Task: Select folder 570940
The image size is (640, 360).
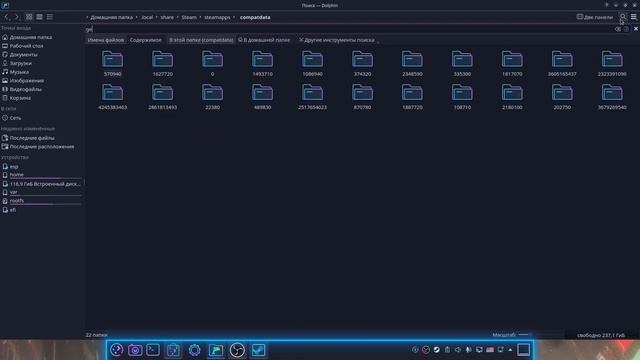Action: pos(113,63)
